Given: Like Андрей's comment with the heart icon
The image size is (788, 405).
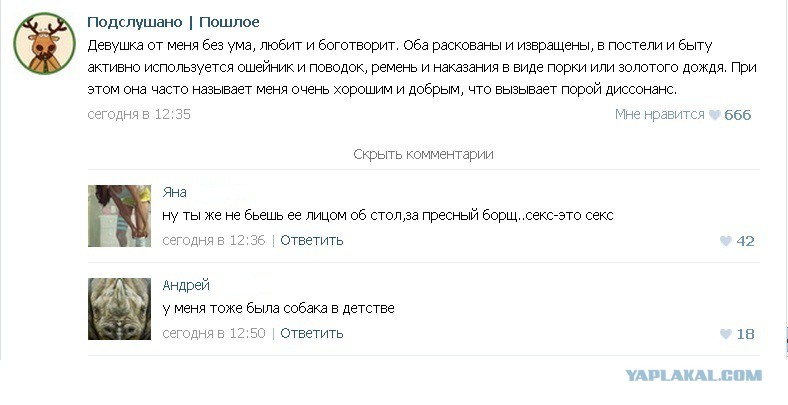Looking at the screenshot, I should pyautogui.click(x=725, y=334).
